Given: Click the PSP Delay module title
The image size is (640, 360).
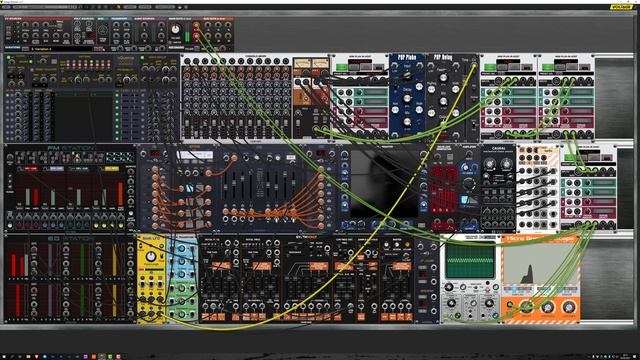Looking at the screenshot, I should pos(443,58).
